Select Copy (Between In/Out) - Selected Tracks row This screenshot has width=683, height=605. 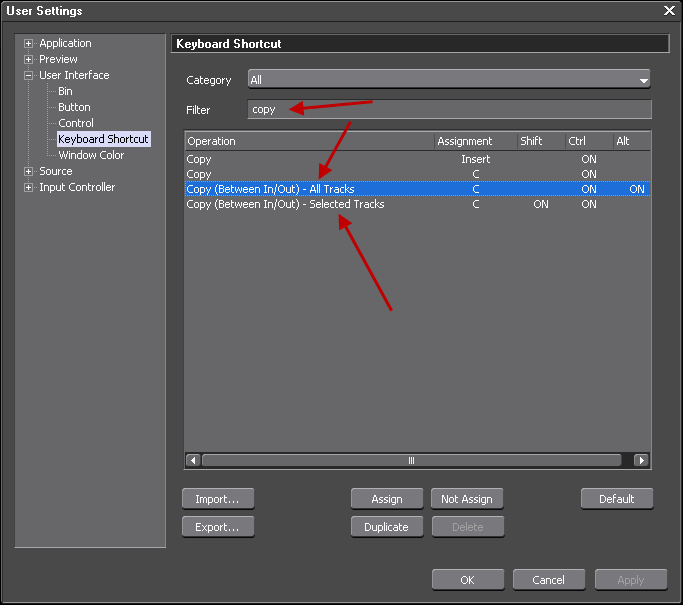tap(417, 204)
